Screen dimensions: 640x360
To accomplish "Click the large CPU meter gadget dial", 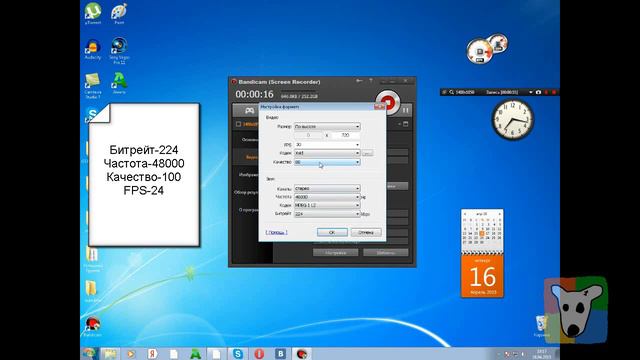I will point(480,51).
